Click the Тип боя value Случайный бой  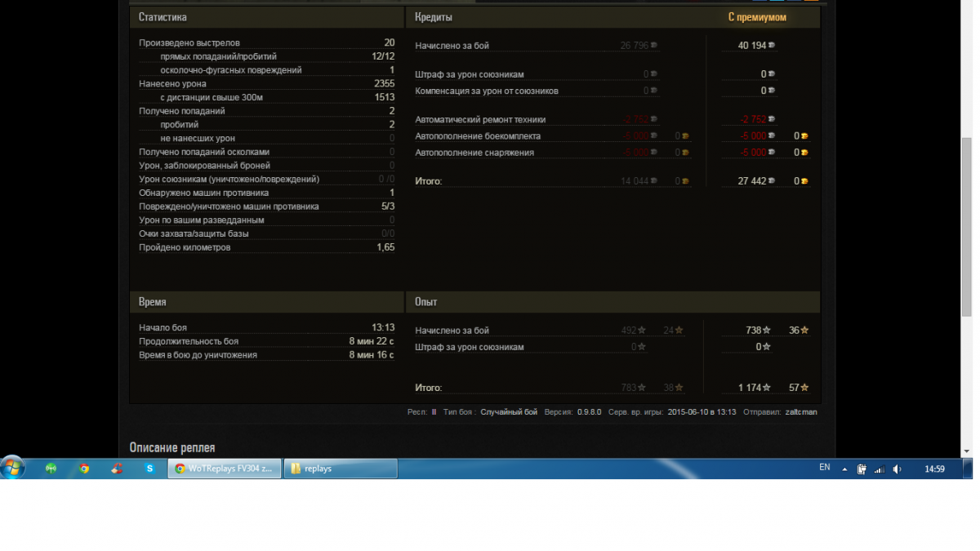509,412
